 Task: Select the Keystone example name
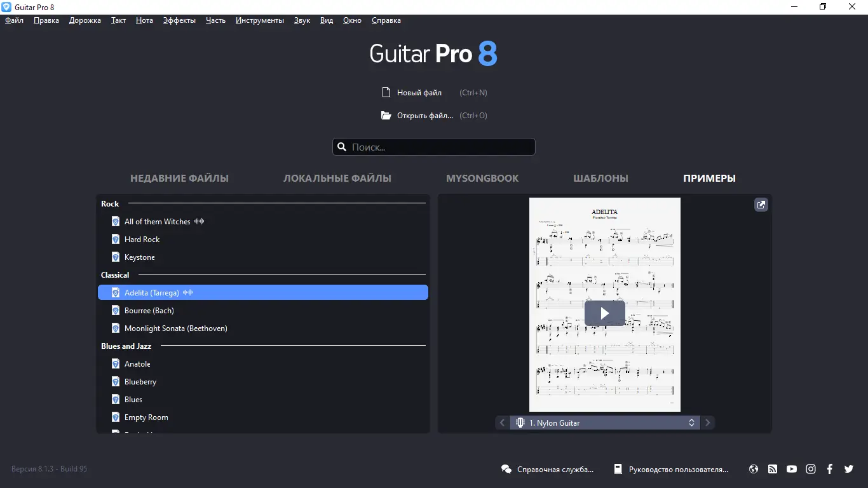(x=140, y=257)
